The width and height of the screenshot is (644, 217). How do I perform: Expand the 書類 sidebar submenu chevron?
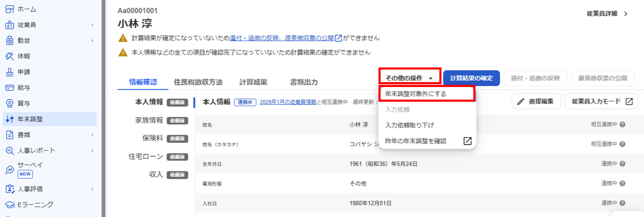tap(92, 135)
